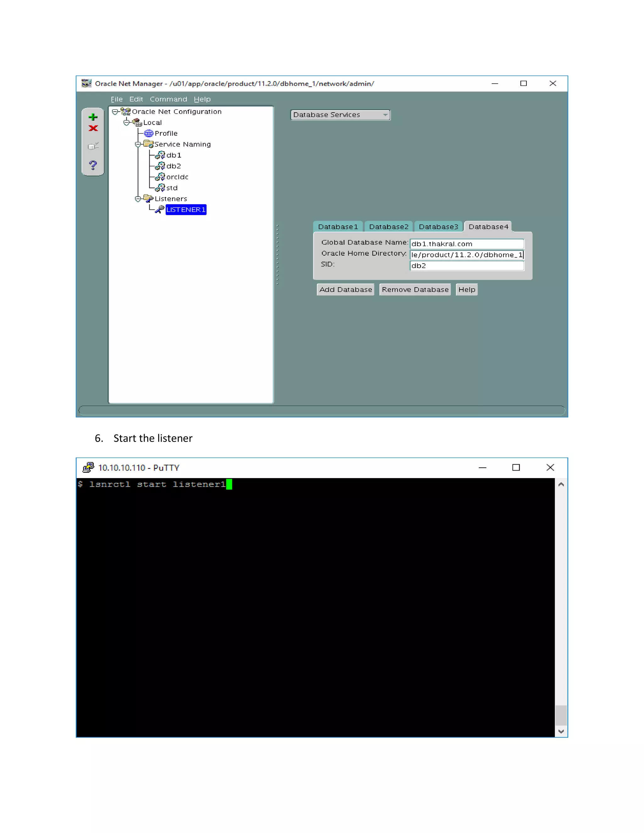Open the Command menu

point(168,99)
